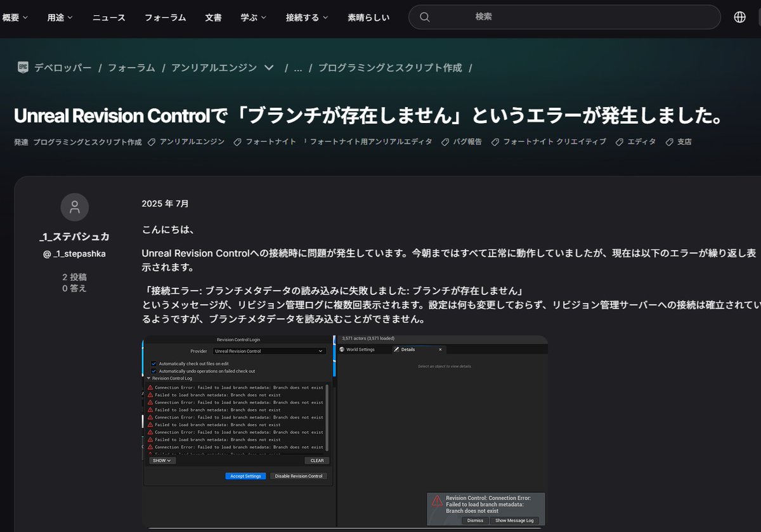Click the thread title about Unreal Revision Control
Screen dimensions: 761x532
click(368, 115)
